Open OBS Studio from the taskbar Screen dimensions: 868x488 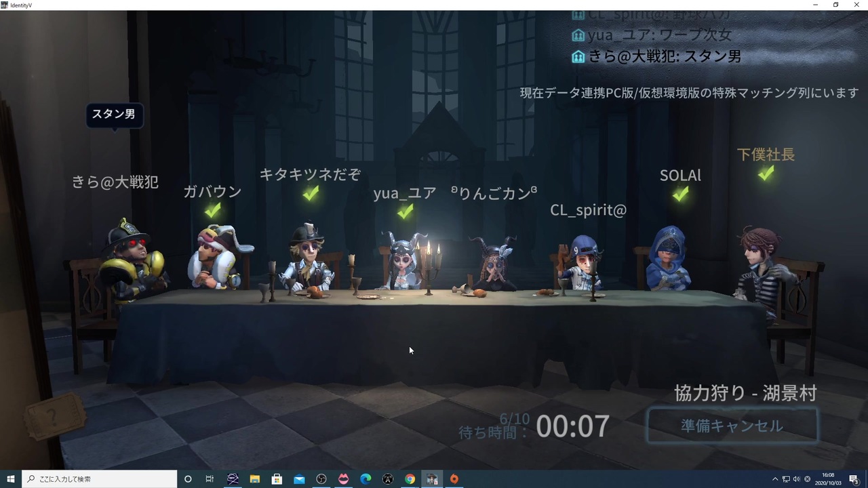321,479
